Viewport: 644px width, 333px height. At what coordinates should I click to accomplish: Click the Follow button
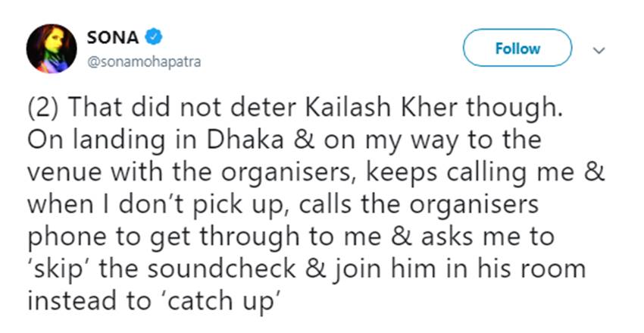(517, 49)
